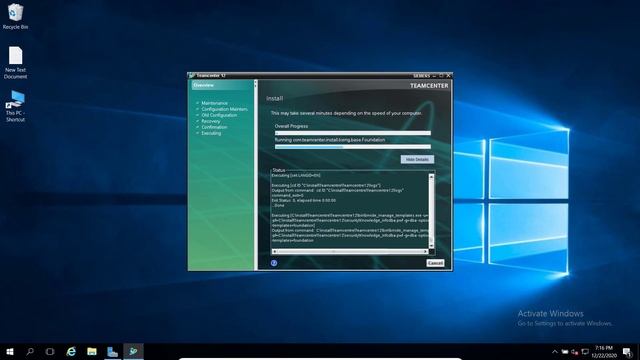
Task: Click the network status tray icon
Action: tap(585, 352)
